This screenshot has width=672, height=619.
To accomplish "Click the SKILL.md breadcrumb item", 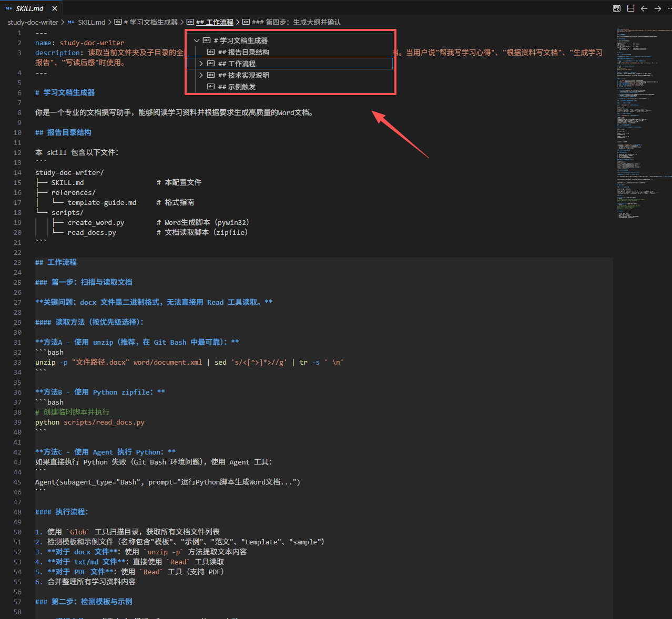I will click(91, 22).
